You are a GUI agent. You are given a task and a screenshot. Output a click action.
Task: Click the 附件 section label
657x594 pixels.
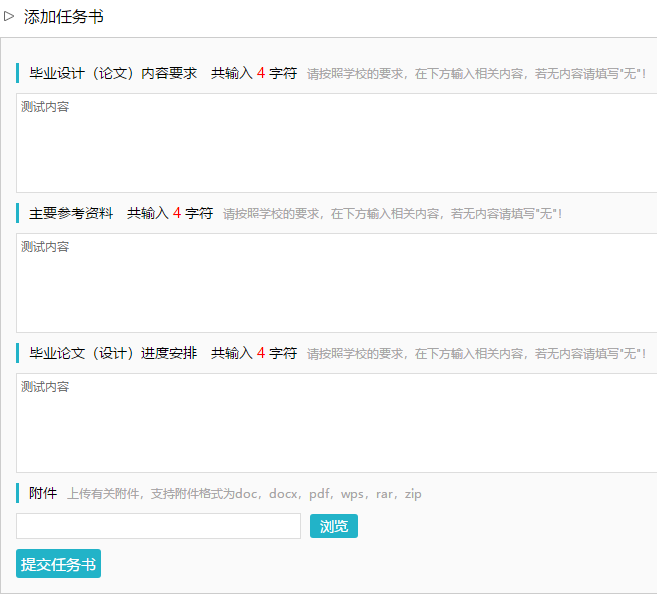43,493
